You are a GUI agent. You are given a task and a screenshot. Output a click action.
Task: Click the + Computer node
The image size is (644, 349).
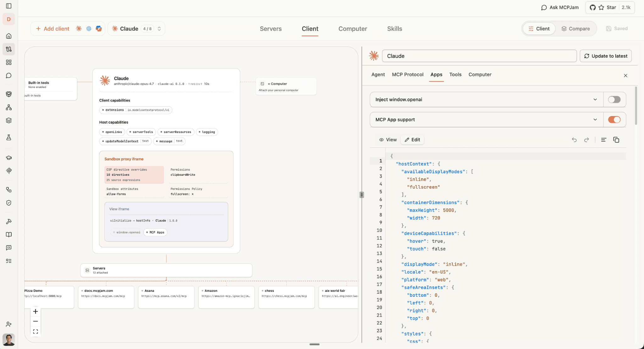[286, 86]
